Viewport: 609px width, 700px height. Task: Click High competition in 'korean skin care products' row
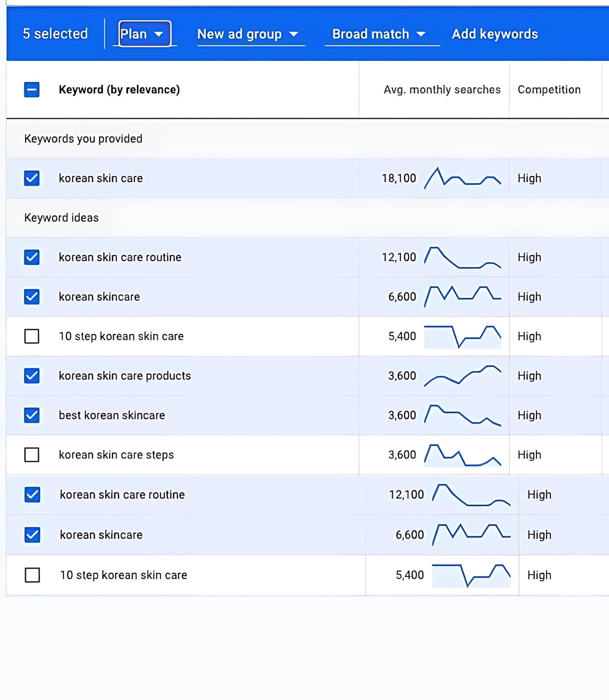[x=529, y=376]
